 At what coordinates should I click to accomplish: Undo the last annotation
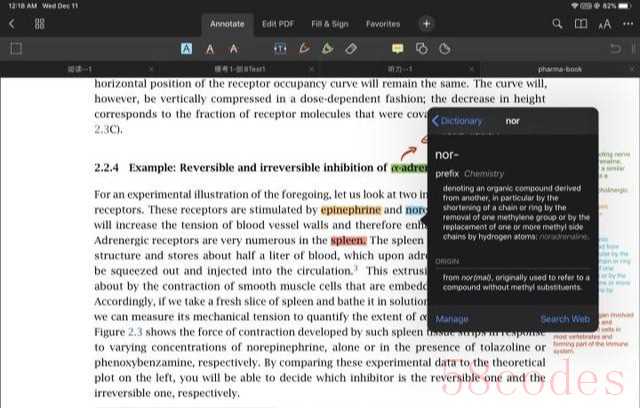[x=616, y=49]
